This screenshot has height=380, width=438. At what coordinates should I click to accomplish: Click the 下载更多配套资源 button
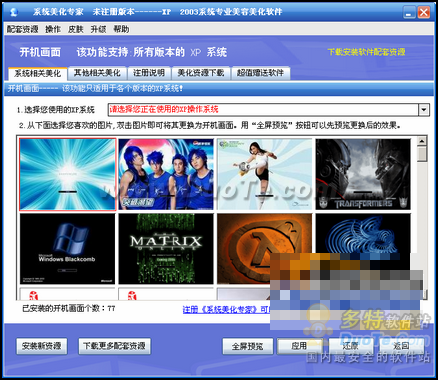click(x=114, y=346)
